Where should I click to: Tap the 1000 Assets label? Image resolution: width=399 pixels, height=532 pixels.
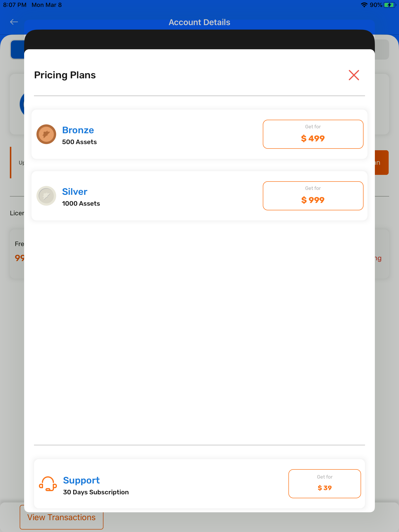tap(81, 204)
